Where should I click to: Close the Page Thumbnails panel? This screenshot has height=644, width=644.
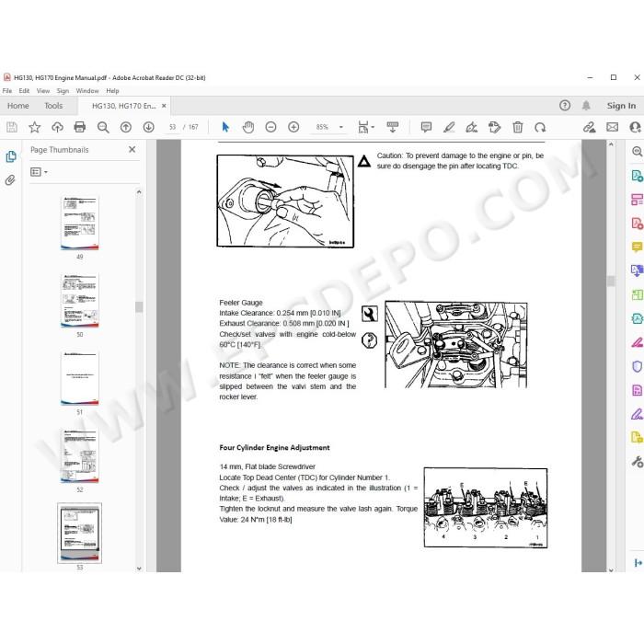pyautogui.click(x=132, y=149)
